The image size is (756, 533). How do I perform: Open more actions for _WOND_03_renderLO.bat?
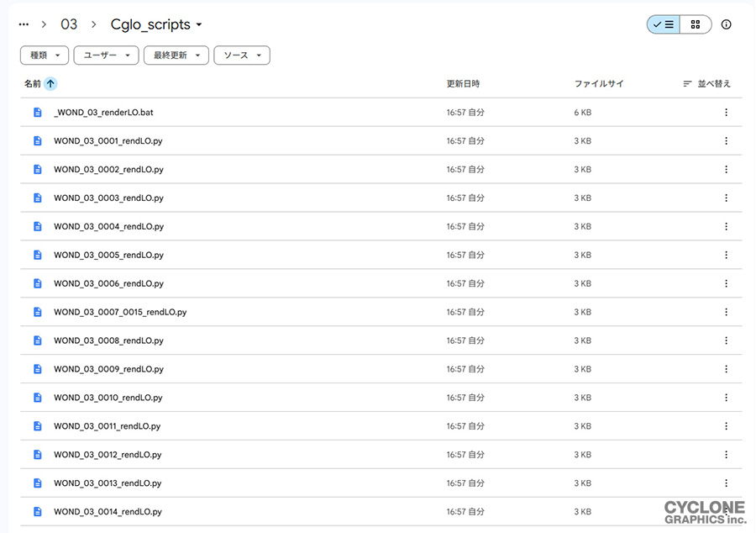click(x=727, y=113)
